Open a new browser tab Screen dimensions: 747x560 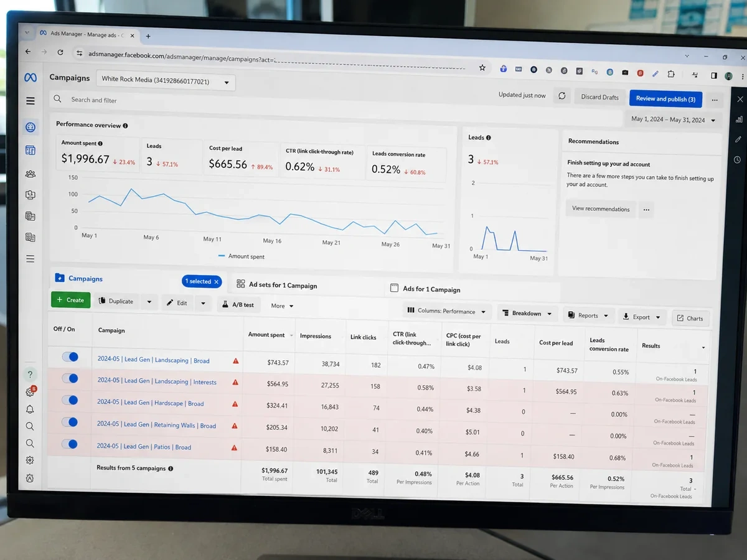pos(148,36)
